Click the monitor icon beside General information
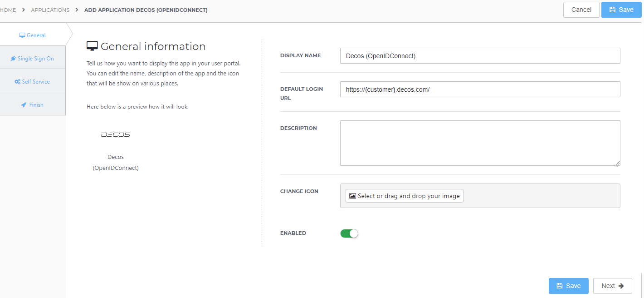Image resolution: width=644 pixels, height=298 pixels. (92, 46)
